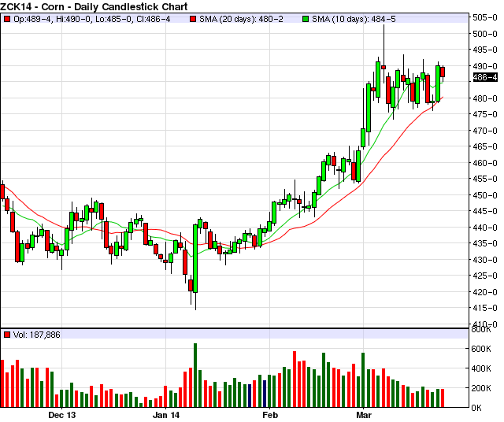Click the 495-0 price axis label
Viewport: 504px width, 422px height.
[x=485, y=50]
